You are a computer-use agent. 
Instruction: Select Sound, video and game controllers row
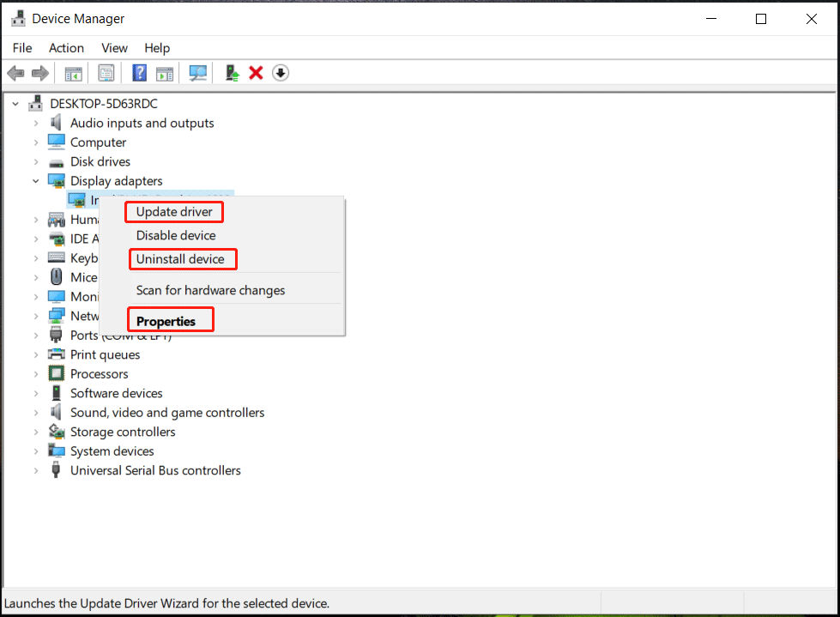[x=167, y=413]
